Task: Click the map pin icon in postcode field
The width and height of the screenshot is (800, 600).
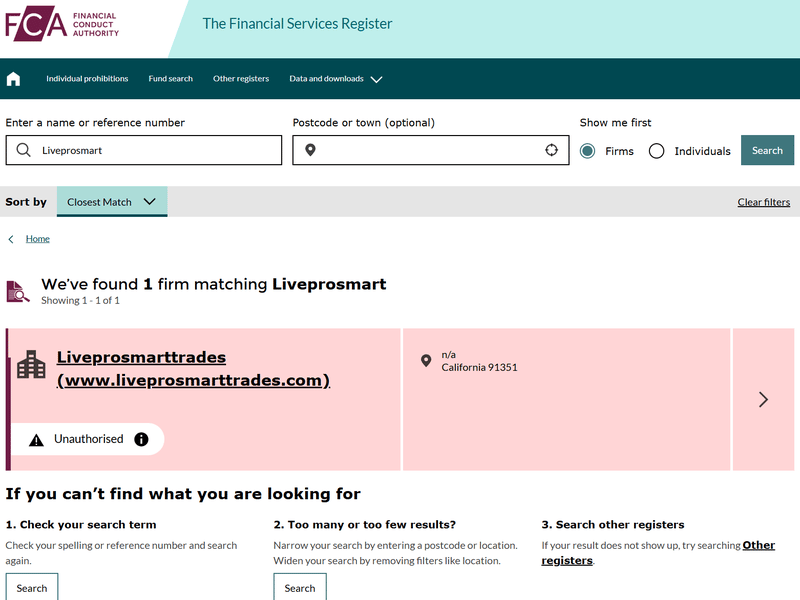Action: pos(310,150)
